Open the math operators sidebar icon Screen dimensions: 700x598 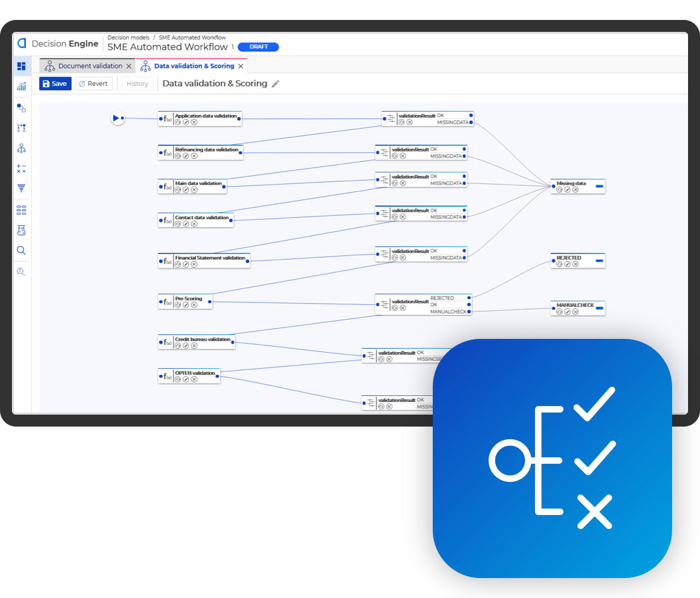21,169
